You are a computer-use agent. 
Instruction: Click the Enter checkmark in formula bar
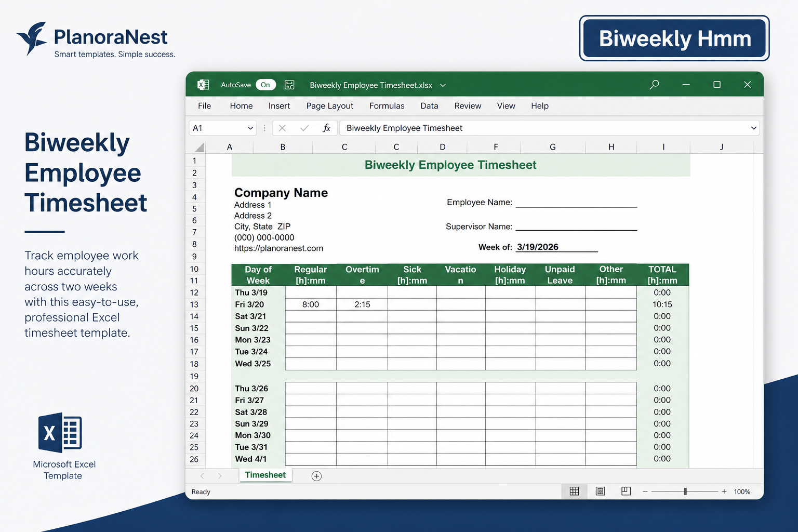(304, 128)
